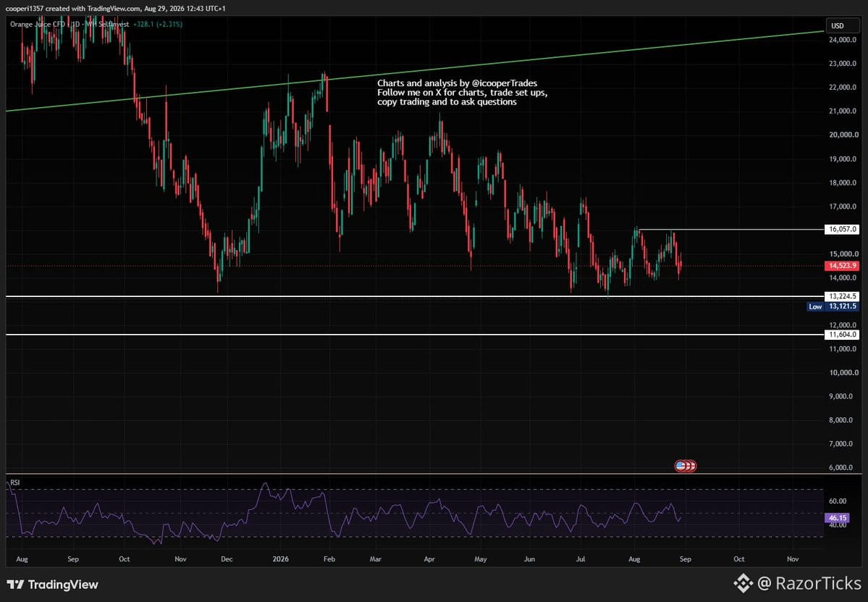Click the Feb label on time axis
The width and height of the screenshot is (868, 602).
(329, 559)
